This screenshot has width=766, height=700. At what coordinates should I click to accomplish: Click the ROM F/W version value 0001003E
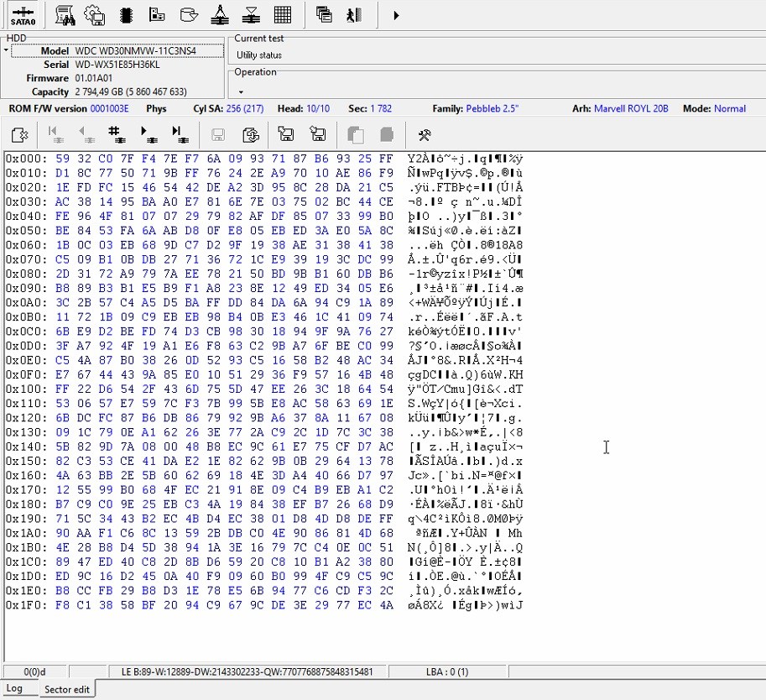tap(109, 108)
